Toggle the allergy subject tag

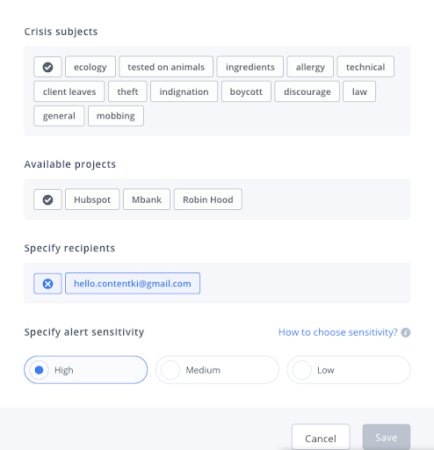click(x=310, y=67)
